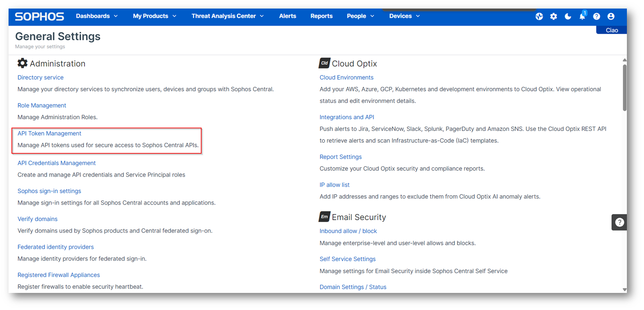Screen dimensions: 644x310
Task: Click the Administration gear icon
Action: pos(22,63)
